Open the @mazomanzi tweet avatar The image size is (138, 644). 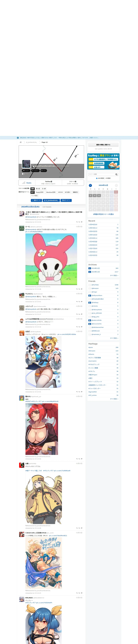tap(22, 214)
